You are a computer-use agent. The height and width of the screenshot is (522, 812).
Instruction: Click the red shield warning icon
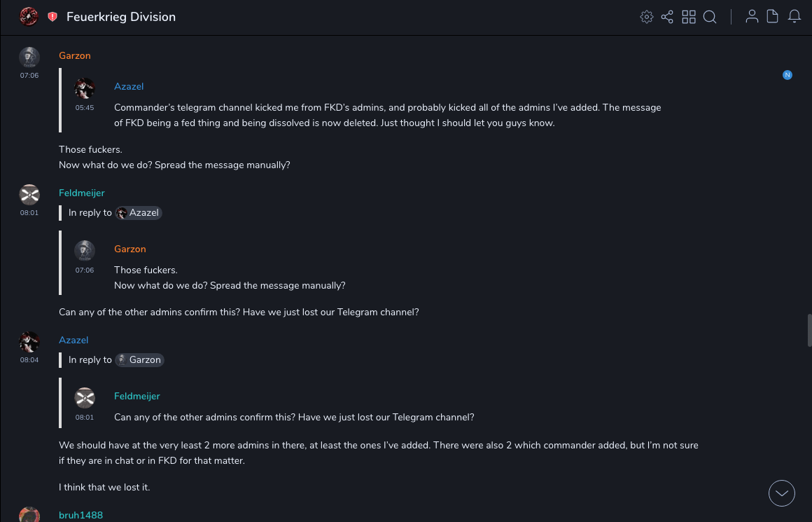tap(52, 17)
